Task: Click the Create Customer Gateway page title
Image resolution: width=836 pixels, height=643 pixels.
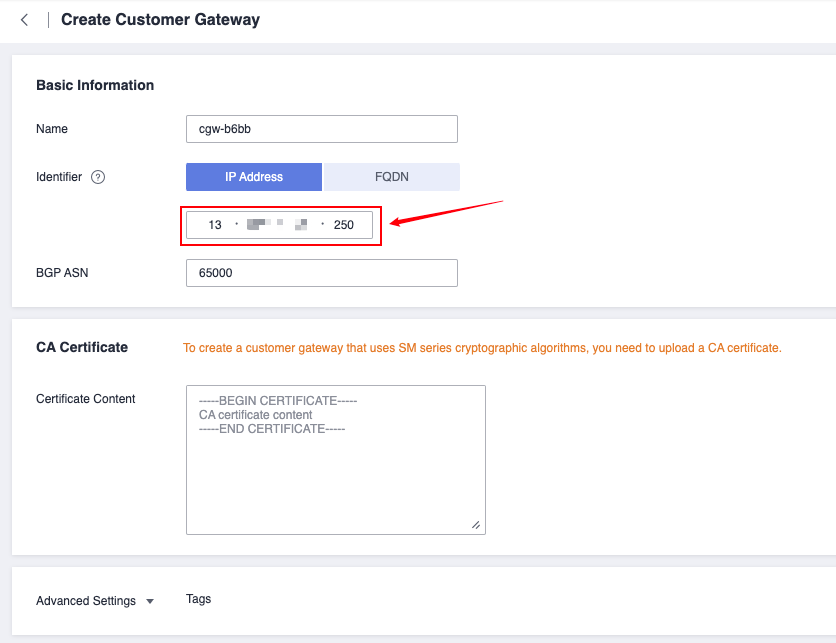Action: pos(160,20)
